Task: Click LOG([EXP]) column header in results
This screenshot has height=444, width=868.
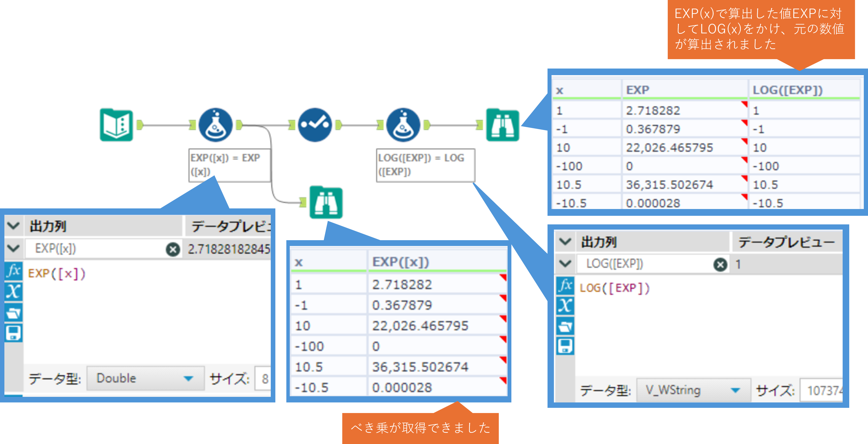Action: (788, 90)
